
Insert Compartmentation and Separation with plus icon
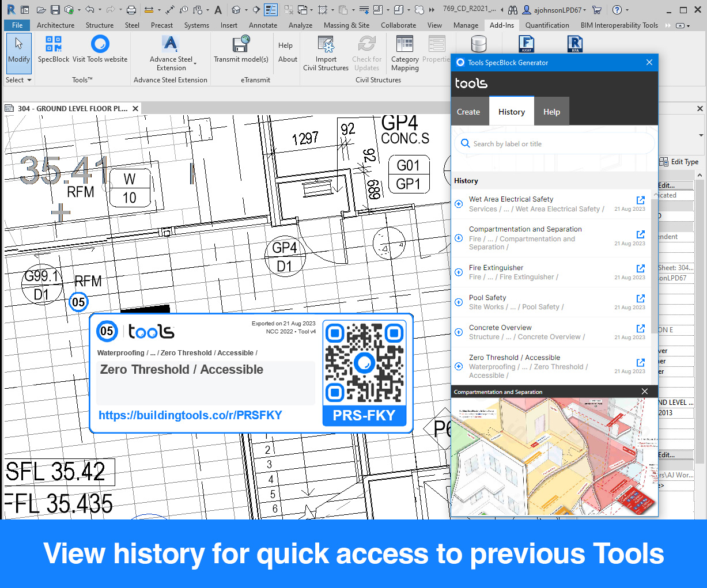459,238
